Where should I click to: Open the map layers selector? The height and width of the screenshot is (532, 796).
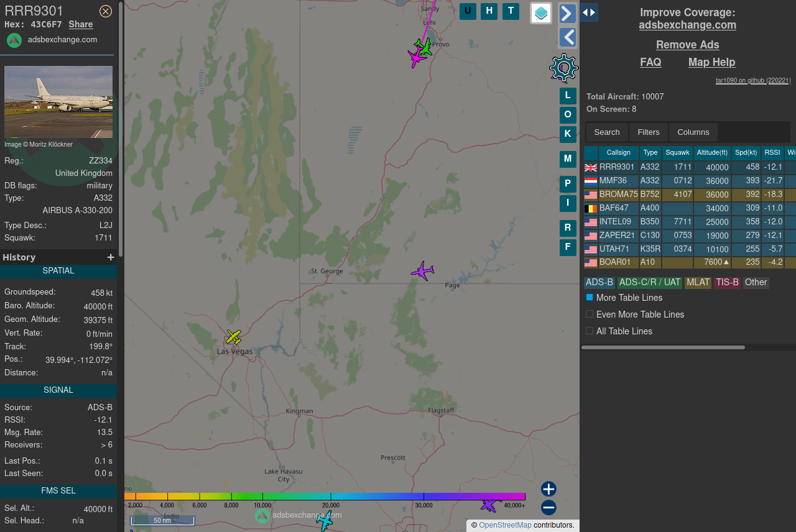pos(541,13)
